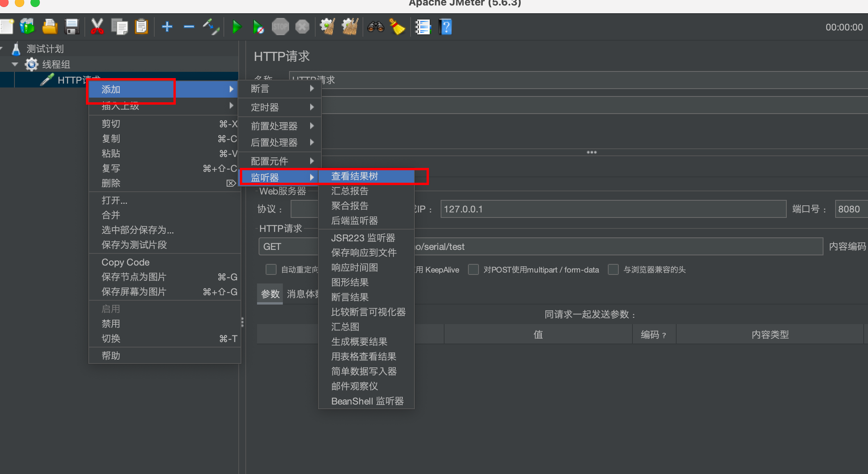Click the Stop test icon

click(280, 27)
